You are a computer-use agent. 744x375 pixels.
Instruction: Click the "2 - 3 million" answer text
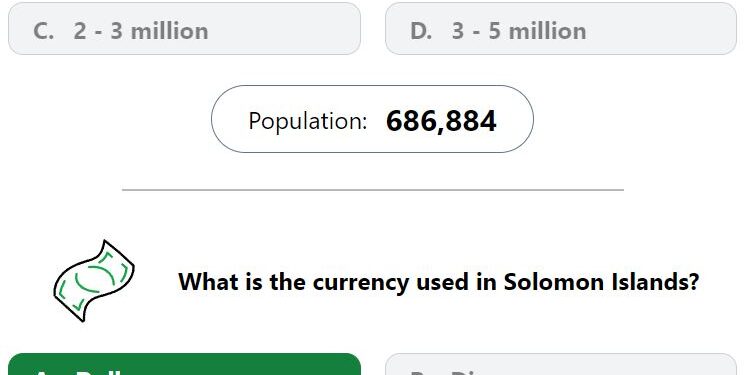141,31
